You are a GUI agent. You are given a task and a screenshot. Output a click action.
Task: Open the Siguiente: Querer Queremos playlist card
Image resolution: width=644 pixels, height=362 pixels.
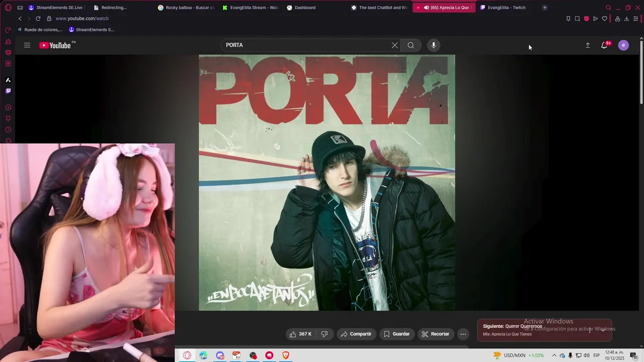coord(544,330)
